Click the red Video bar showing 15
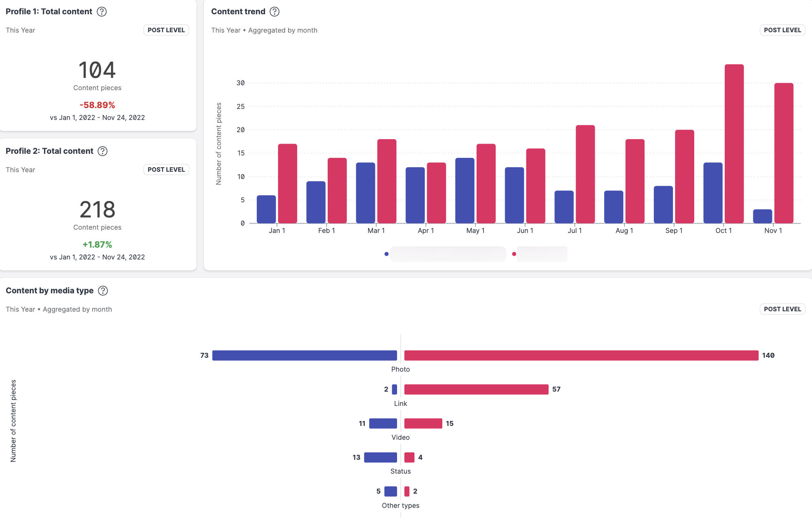This screenshot has height=523, width=812. [423, 423]
